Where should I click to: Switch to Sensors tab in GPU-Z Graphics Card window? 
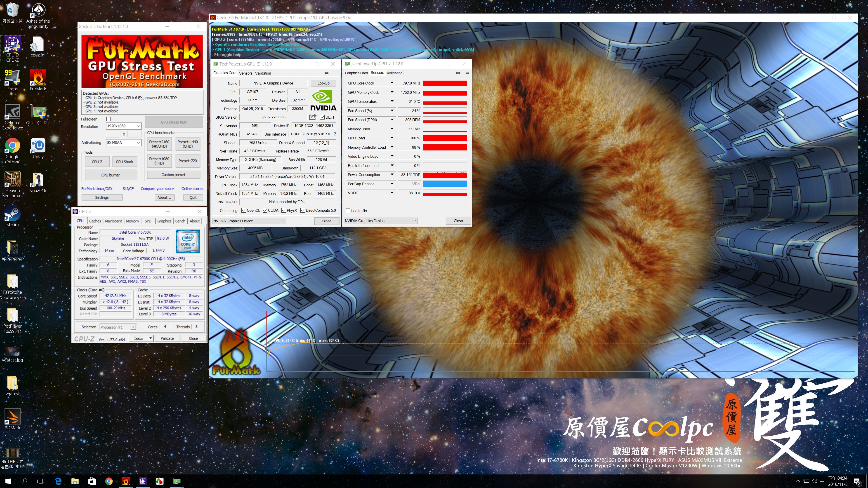pyautogui.click(x=246, y=73)
